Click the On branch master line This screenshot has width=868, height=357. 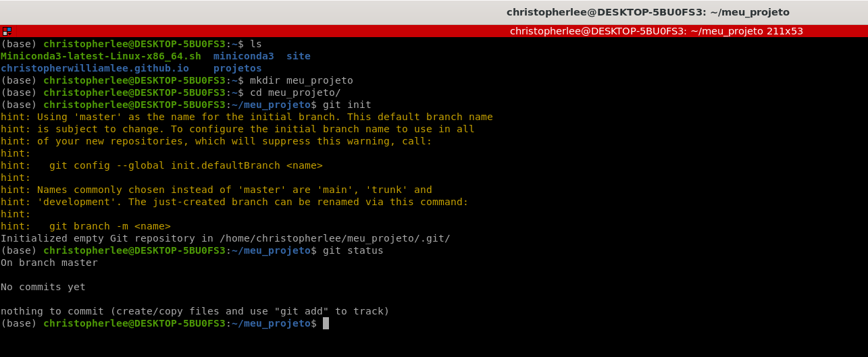(49, 263)
